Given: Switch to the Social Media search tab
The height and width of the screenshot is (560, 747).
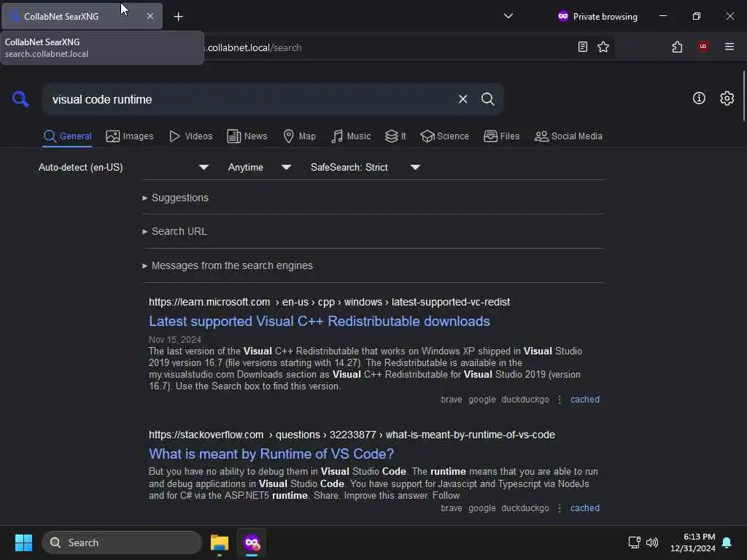Looking at the screenshot, I should [568, 136].
